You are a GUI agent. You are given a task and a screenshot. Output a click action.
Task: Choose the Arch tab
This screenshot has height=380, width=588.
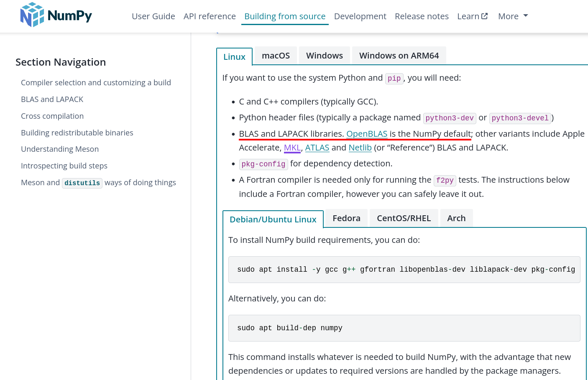point(456,218)
